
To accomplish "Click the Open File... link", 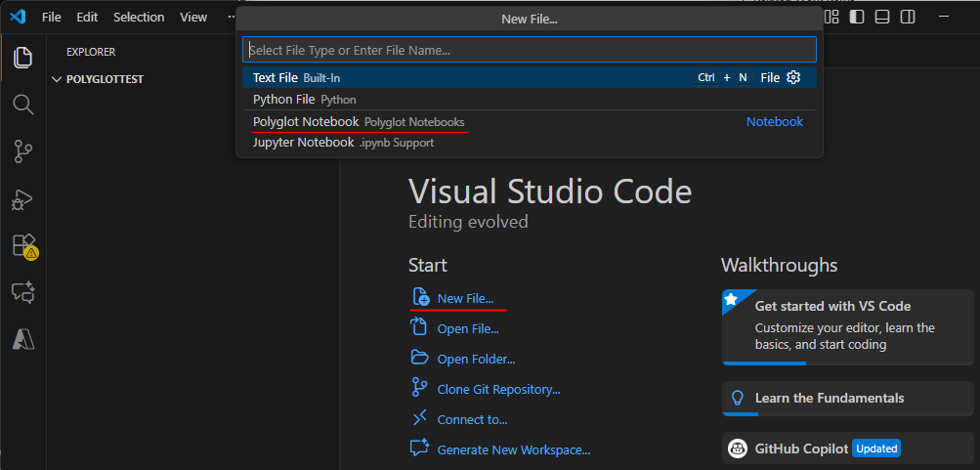I will coord(468,328).
